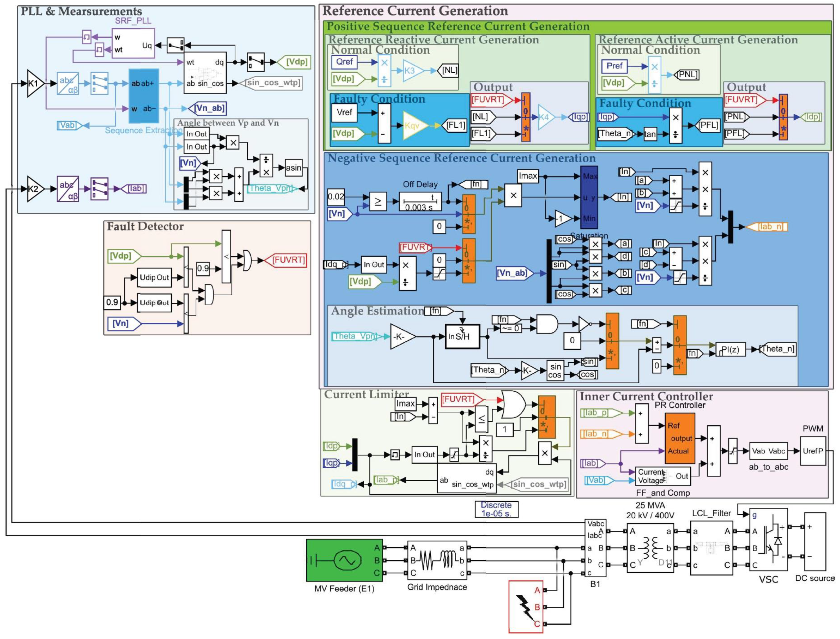The image size is (840, 639).
Task: Select the orange PR Controller block
Action: click(x=679, y=438)
